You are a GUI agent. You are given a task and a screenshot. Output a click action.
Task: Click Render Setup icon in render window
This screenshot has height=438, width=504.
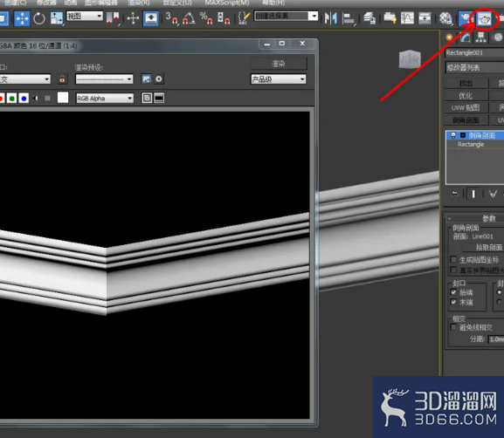[146, 79]
